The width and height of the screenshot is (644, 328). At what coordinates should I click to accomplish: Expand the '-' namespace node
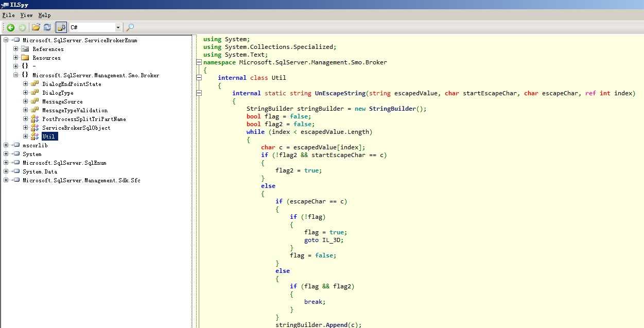[x=15, y=66]
